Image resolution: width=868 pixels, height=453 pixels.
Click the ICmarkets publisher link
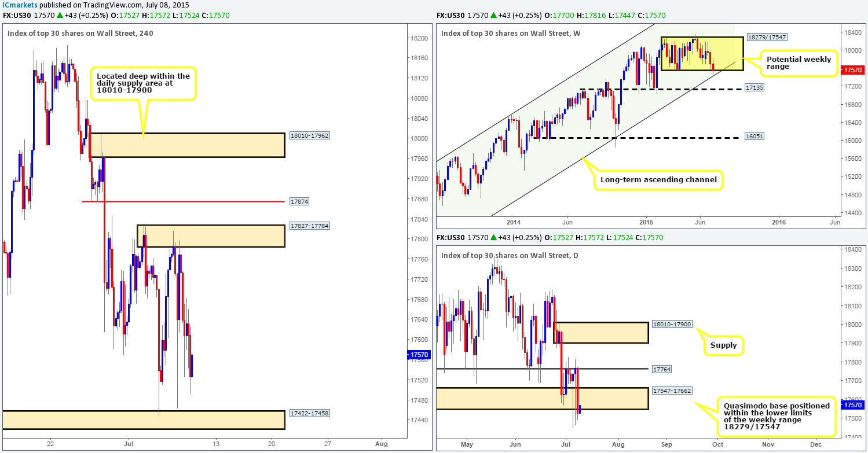click(19, 5)
